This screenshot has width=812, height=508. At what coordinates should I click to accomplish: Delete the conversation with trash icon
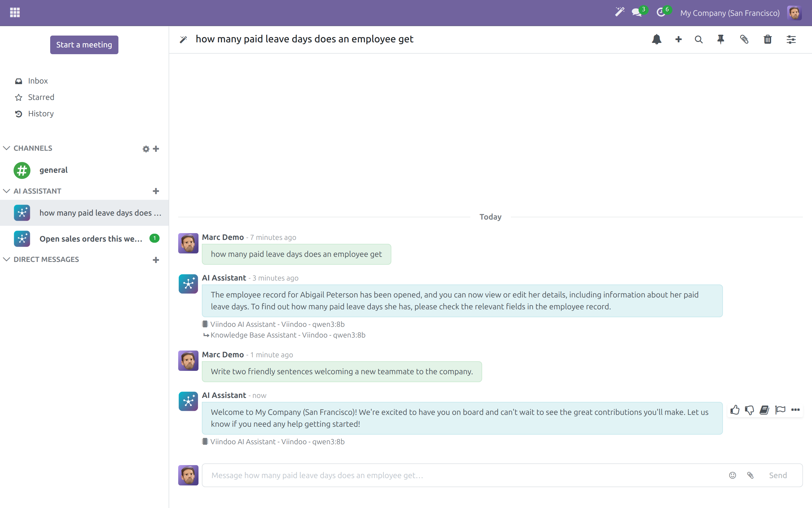coord(767,39)
